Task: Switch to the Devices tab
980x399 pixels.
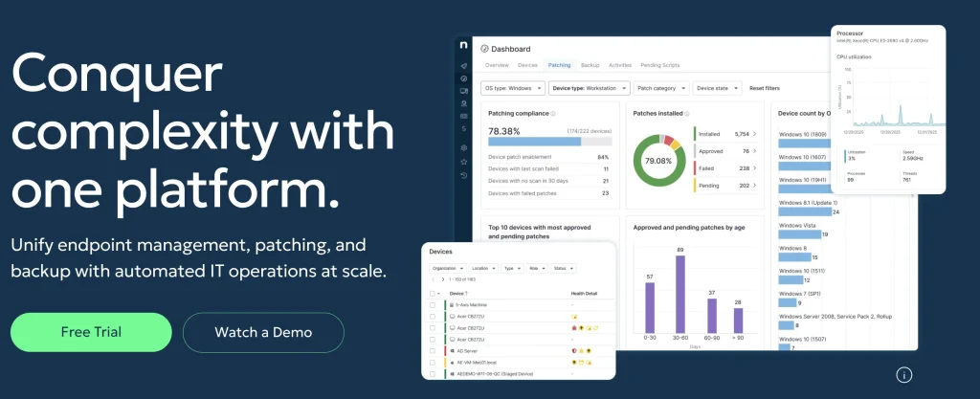Action: click(x=527, y=65)
